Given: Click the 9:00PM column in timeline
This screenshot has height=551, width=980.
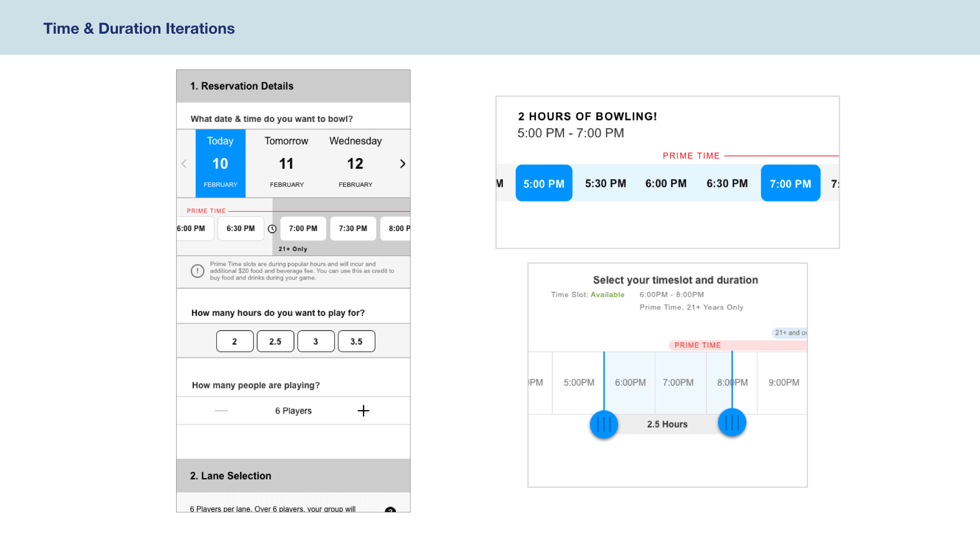Looking at the screenshot, I should coord(783,383).
